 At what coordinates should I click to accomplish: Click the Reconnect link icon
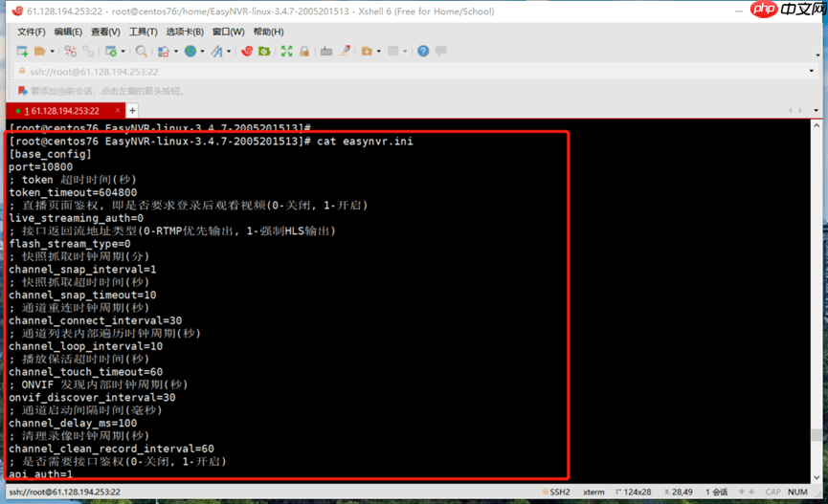tap(88, 52)
